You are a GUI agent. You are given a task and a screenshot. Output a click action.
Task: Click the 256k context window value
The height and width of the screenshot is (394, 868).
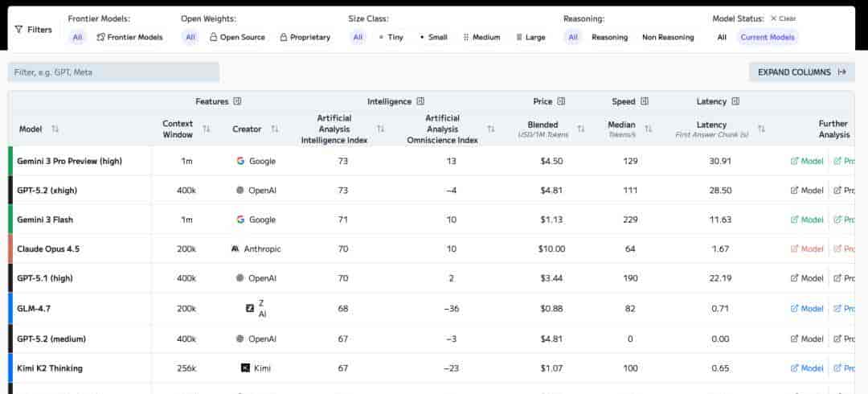[x=186, y=368]
